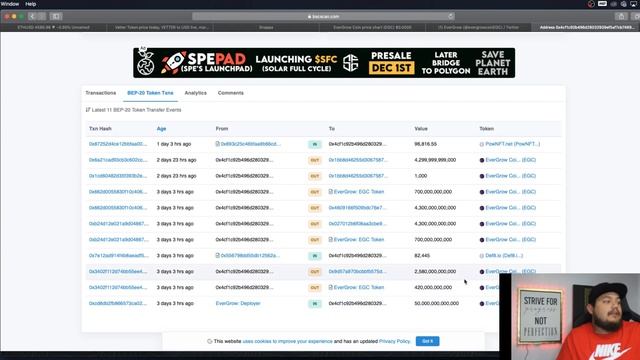Image resolution: width=640 pixels, height=360 pixels.
Task: Open recipient 0x1bb8d in 4,299,999,999,000 row
Action: click(358, 160)
